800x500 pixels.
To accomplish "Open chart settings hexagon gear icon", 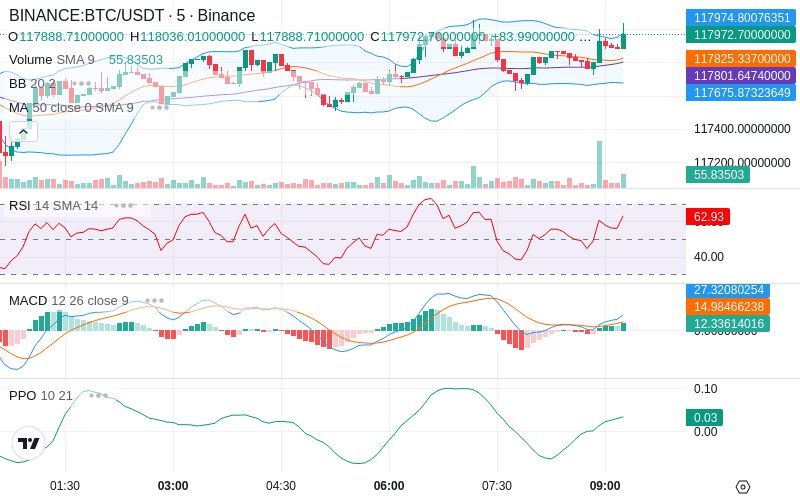I will click(743, 487).
